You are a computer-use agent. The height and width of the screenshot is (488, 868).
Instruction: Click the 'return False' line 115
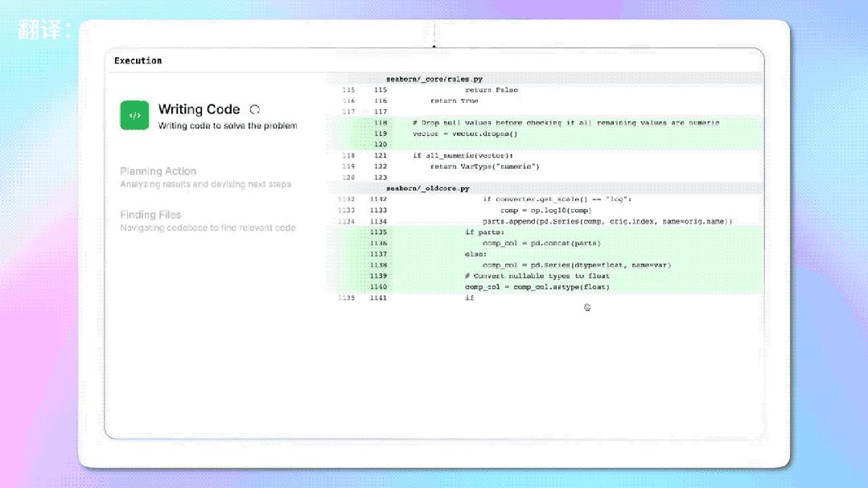tap(492, 89)
